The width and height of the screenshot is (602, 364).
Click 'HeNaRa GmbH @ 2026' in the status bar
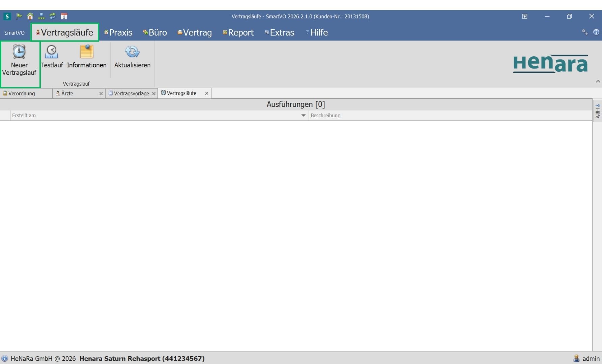pyautogui.click(x=43, y=359)
